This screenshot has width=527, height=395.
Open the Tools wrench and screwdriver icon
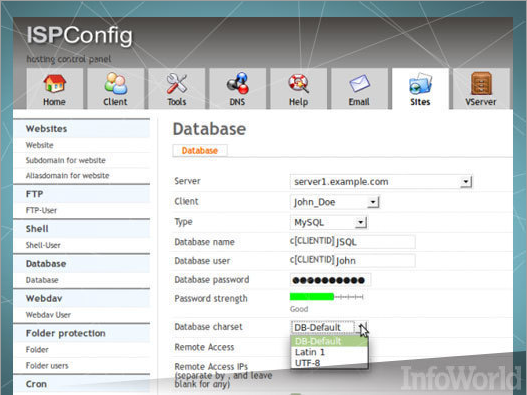[x=176, y=83]
